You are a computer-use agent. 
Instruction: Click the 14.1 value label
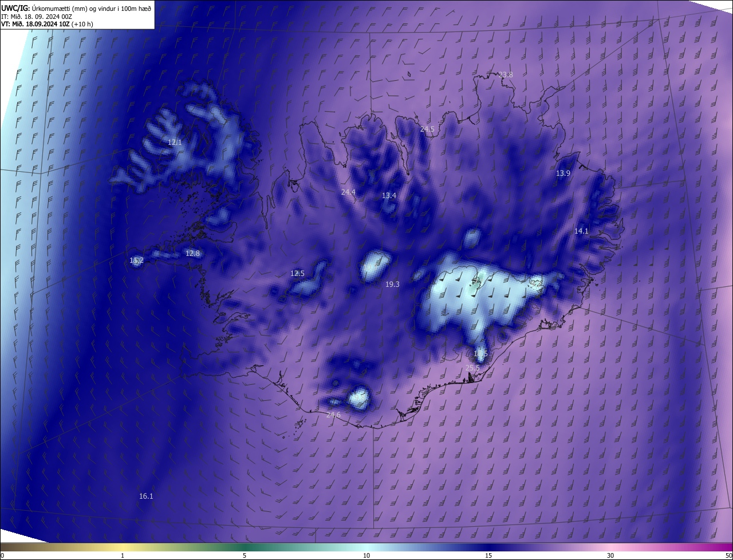point(581,231)
